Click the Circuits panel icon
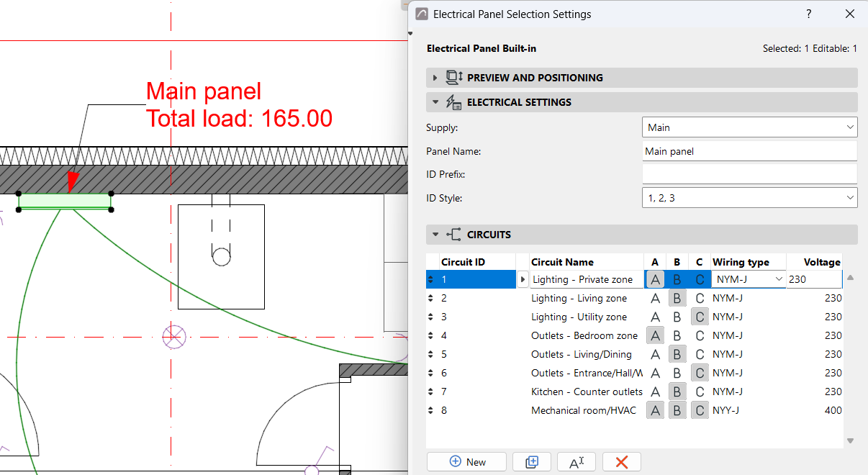The height and width of the screenshot is (475, 868). point(453,235)
